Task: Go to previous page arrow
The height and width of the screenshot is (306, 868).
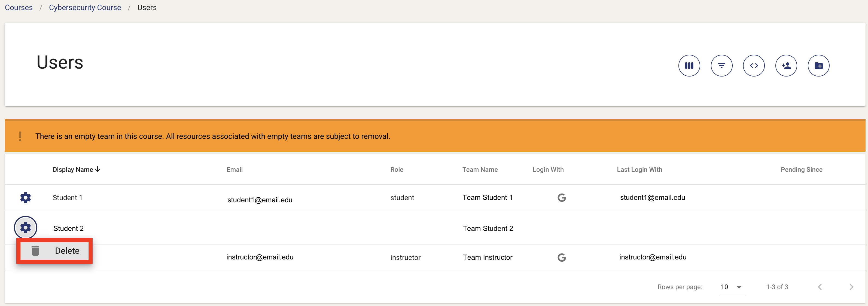Action: 820,287
